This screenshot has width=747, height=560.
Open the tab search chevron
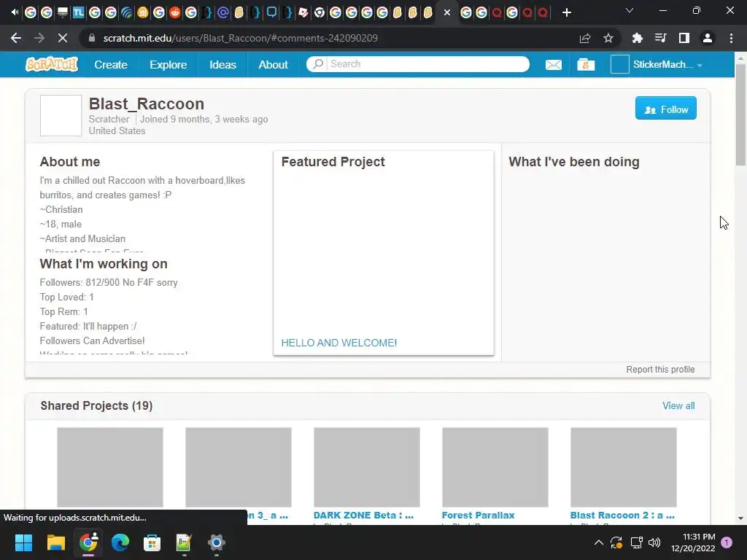click(630, 10)
